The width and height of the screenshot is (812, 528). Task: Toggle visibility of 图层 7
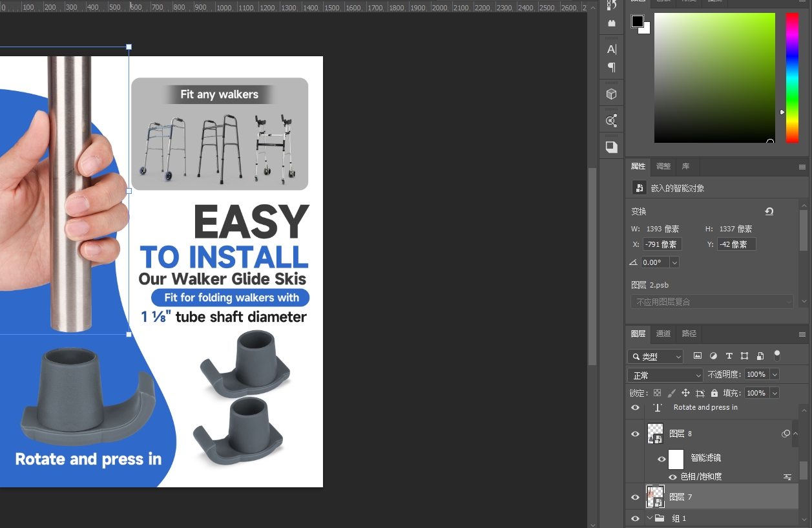[x=635, y=497]
